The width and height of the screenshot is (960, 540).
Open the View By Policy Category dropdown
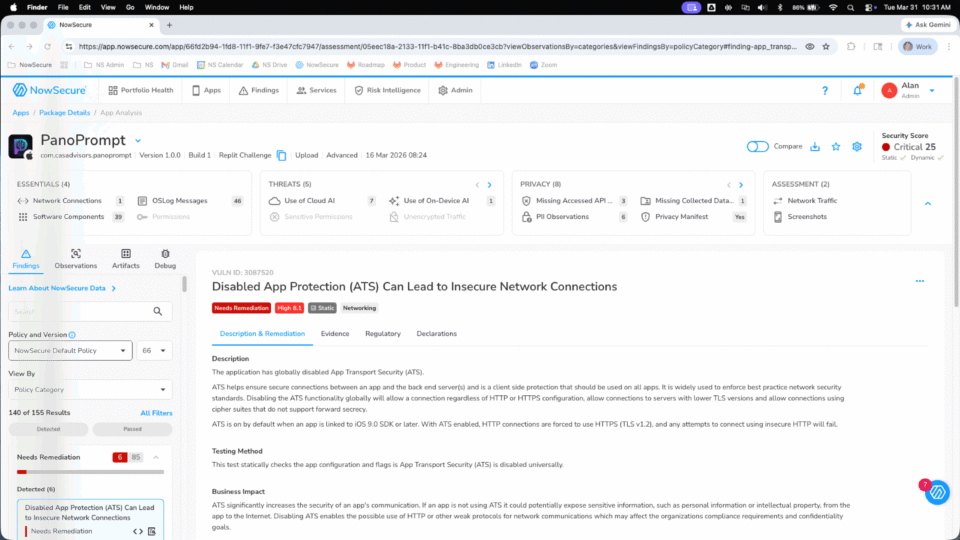(x=90, y=389)
